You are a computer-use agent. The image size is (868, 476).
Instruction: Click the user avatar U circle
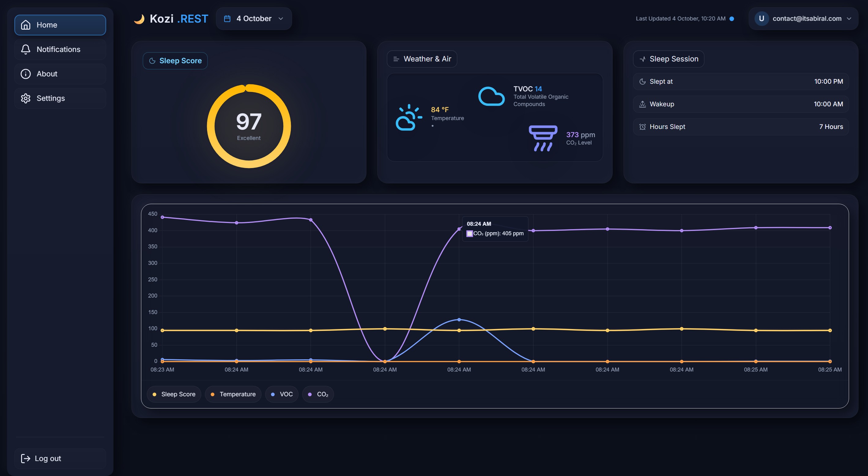pyautogui.click(x=761, y=19)
